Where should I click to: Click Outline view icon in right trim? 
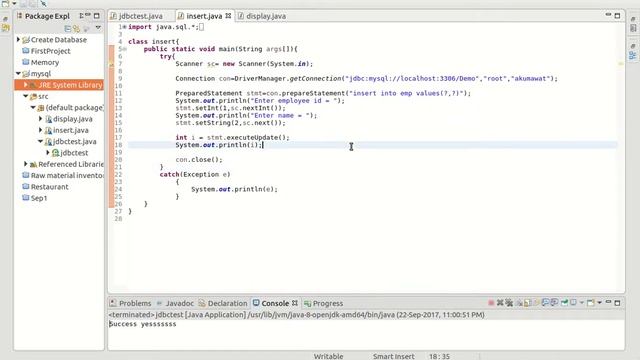[x=633, y=56]
